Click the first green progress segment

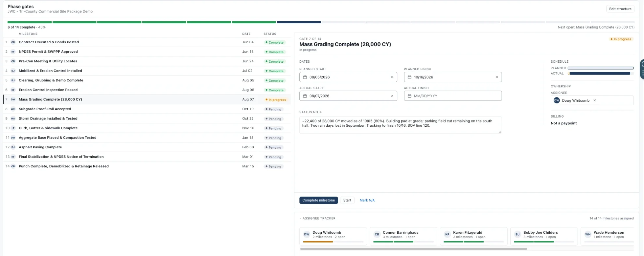[x=30, y=22]
